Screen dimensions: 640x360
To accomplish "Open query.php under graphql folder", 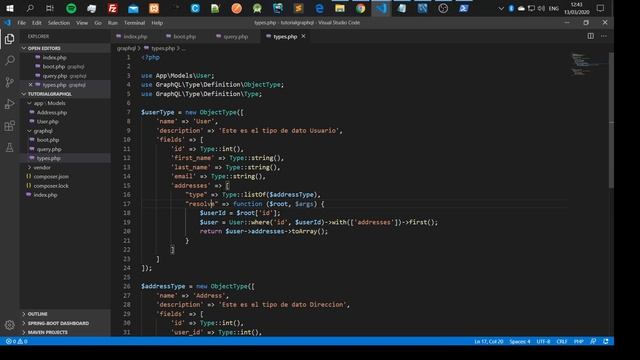I will pyautogui.click(x=49, y=149).
